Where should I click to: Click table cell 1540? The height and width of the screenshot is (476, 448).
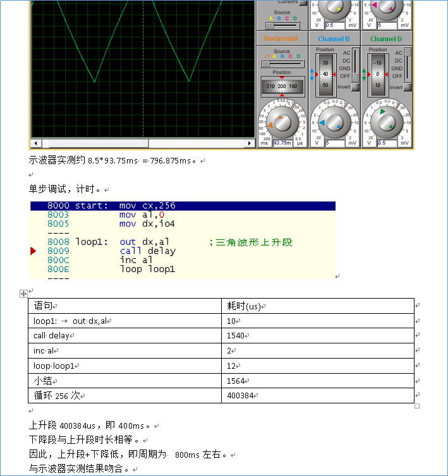(318, 335)
